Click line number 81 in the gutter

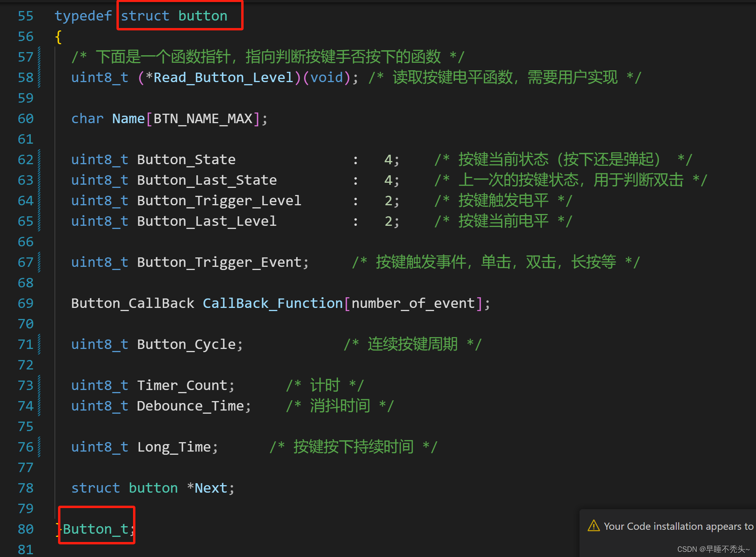point(26,549)
